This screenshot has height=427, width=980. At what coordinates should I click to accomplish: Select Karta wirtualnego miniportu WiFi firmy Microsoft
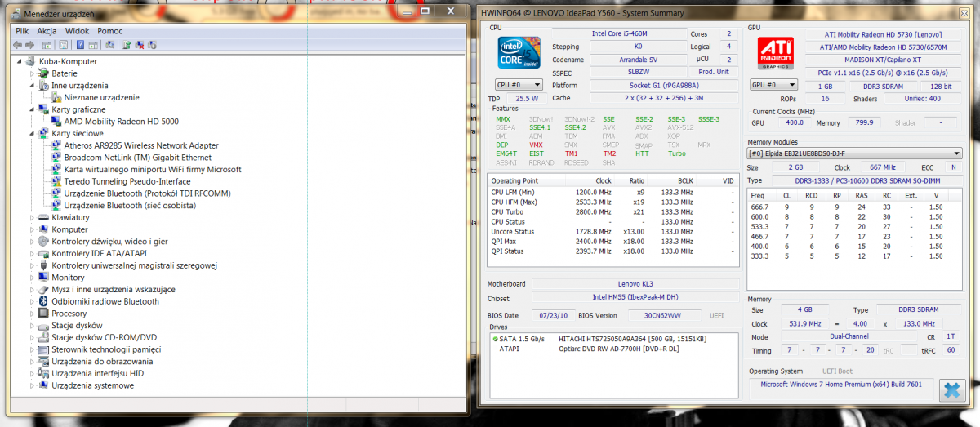[x=153, y=170]
